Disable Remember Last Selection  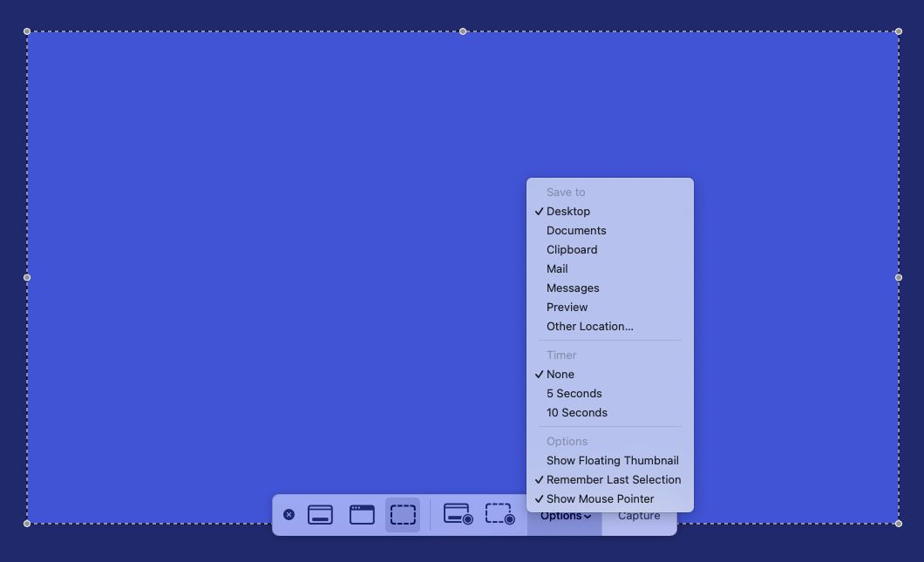click(613, 479)
